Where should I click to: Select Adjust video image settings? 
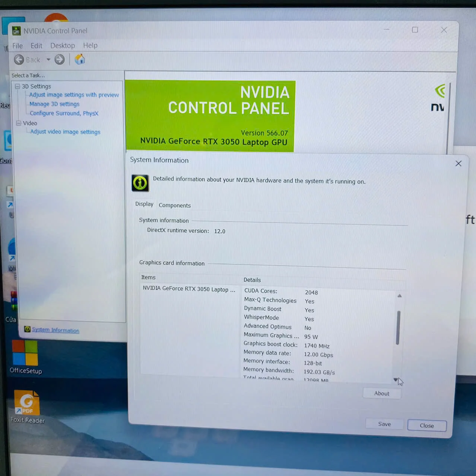(x=65, y=132)
